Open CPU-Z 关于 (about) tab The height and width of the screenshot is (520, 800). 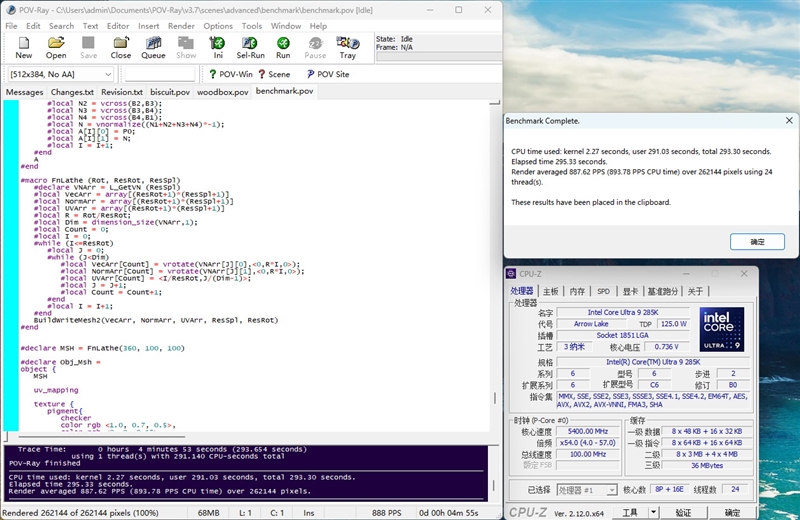695,291
